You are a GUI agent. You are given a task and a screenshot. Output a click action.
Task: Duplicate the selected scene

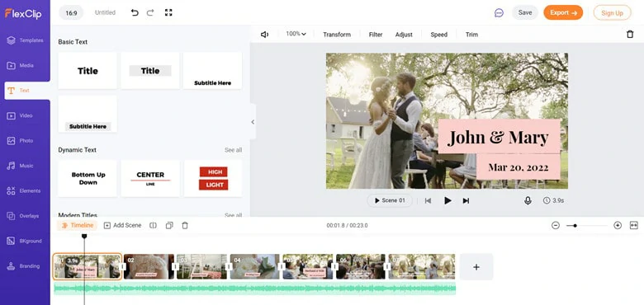169,225
